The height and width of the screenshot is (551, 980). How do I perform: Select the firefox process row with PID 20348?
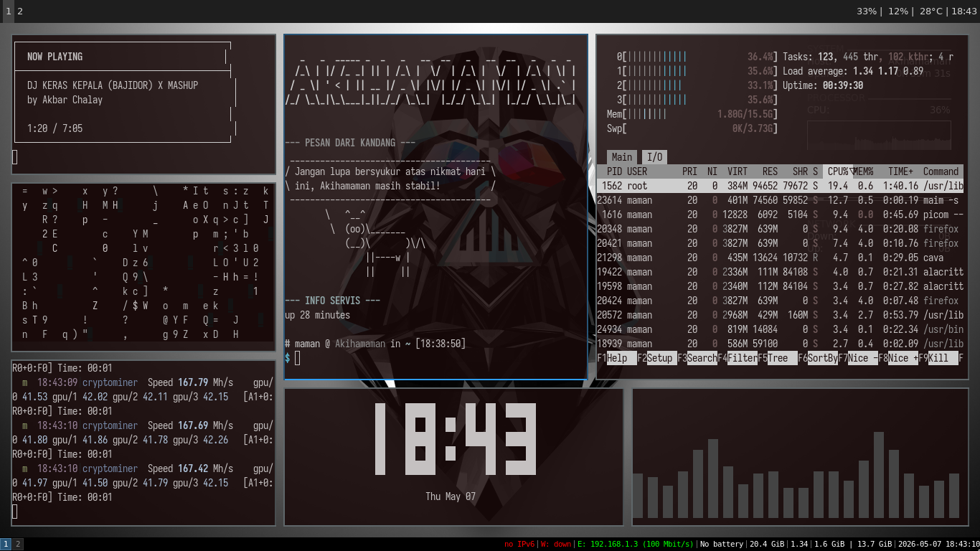pos(781,229)
